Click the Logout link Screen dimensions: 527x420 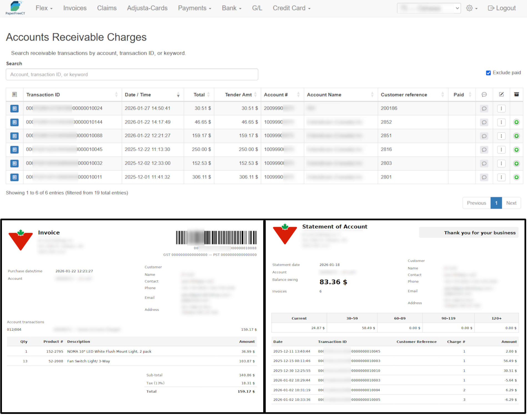click(x=501, y=8)
